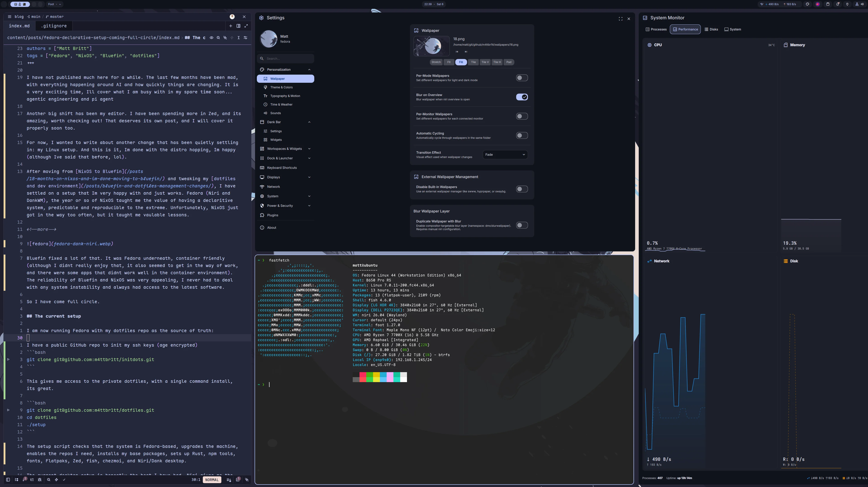Click the 30:1 cursor position indicator

pyautogui.click(x=196, y=480)
